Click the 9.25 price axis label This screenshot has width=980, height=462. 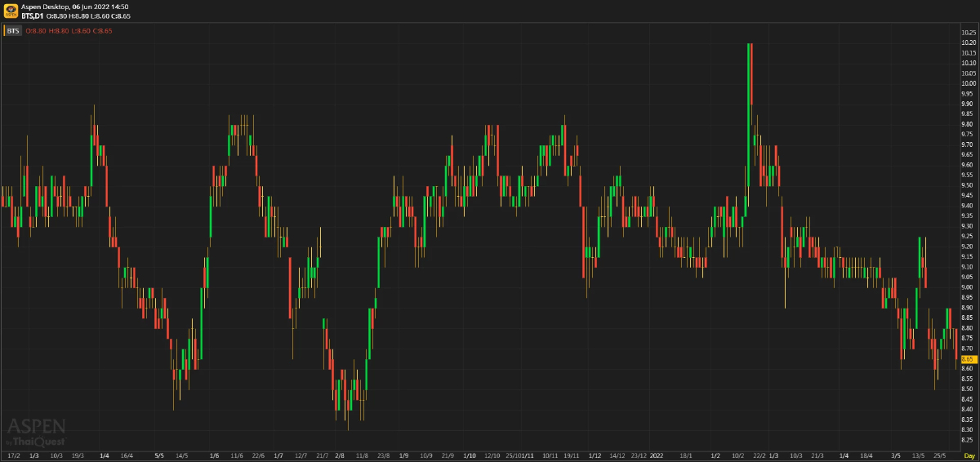pos(969,236)
